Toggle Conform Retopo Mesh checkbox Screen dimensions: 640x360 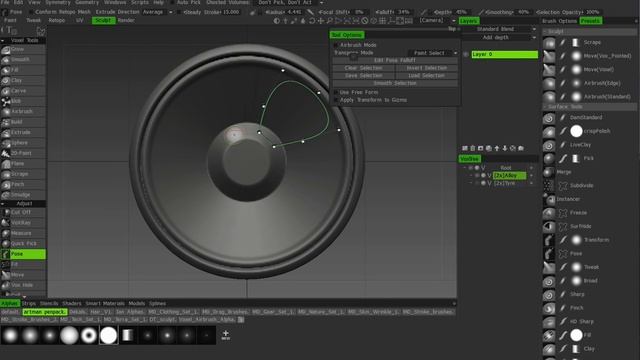31,12
